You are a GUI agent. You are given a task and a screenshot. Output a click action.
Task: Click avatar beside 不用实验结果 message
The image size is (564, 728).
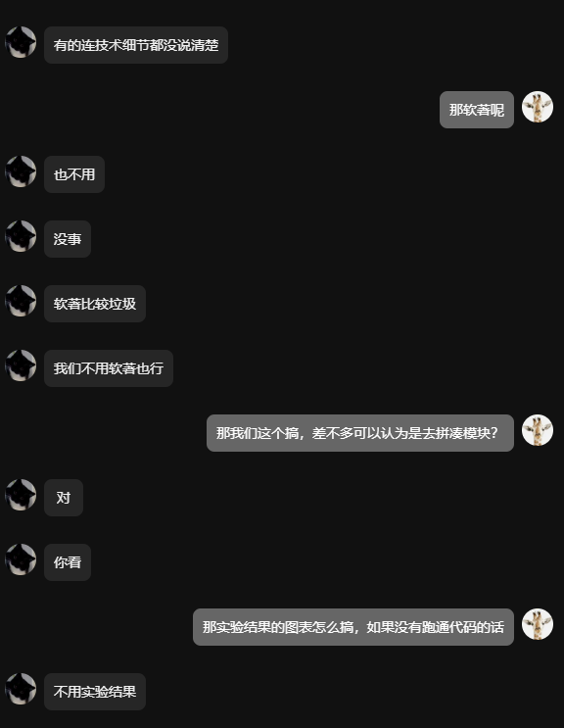[21, 689]
